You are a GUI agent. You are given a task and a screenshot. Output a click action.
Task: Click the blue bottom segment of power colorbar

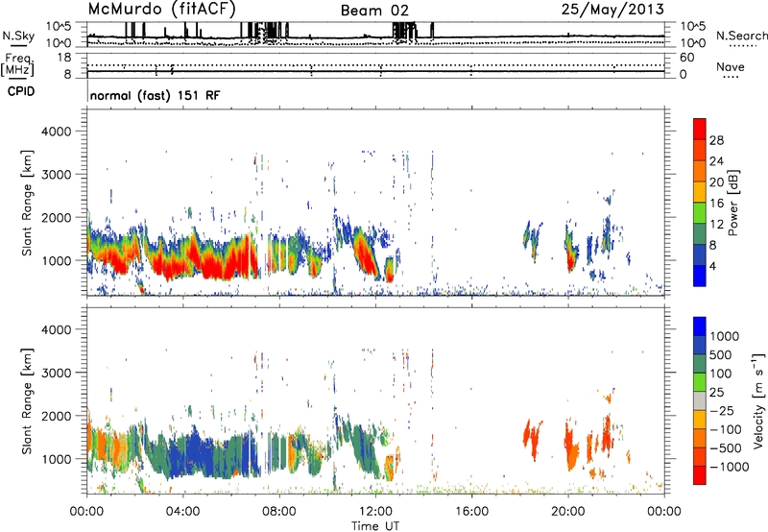[x=700, y=276]
